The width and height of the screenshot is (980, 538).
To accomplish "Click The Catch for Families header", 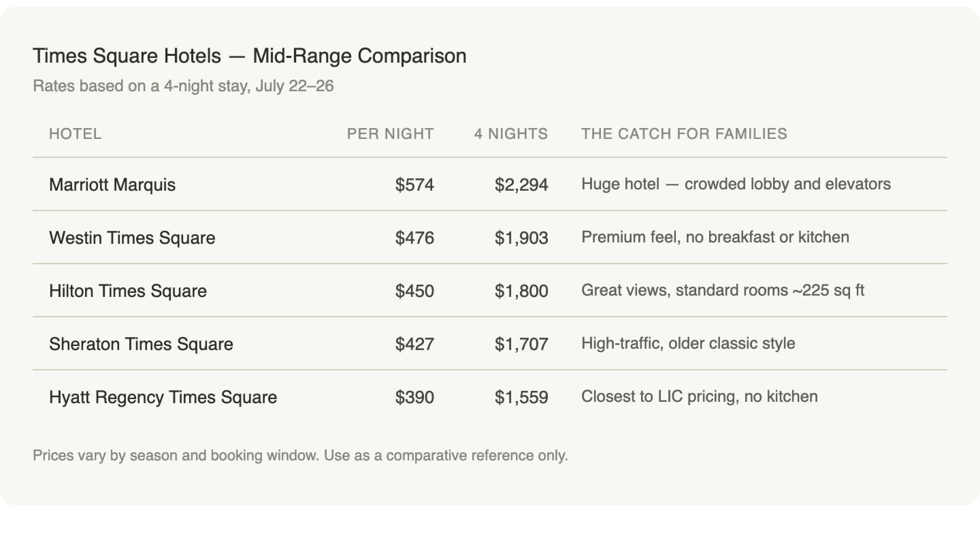I will (684, 133).
